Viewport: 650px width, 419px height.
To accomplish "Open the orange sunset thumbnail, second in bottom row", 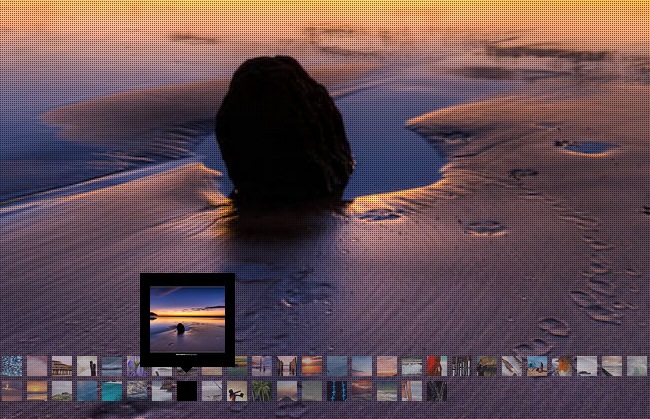I will coord(37,391).
